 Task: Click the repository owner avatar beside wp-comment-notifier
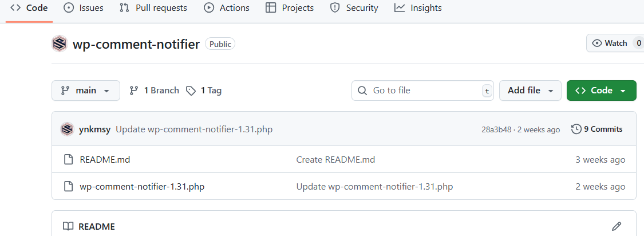click(60, 44)
